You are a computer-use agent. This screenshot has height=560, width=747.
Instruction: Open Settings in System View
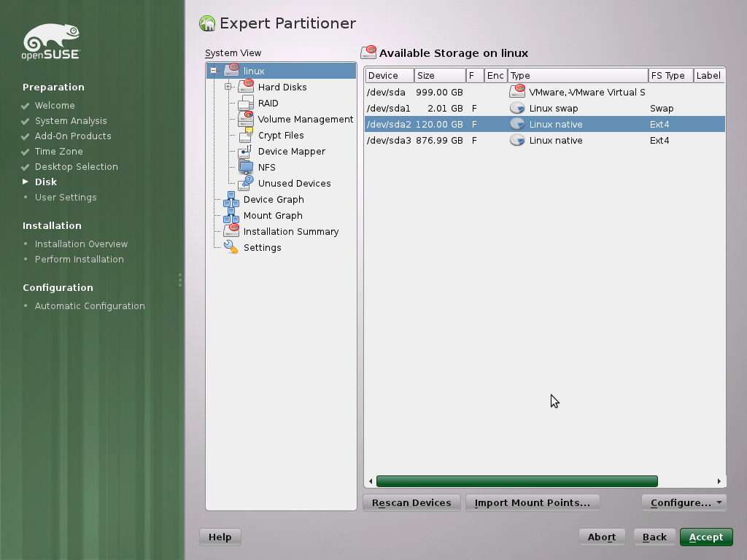pyautogui.click(x=262, y=248)
